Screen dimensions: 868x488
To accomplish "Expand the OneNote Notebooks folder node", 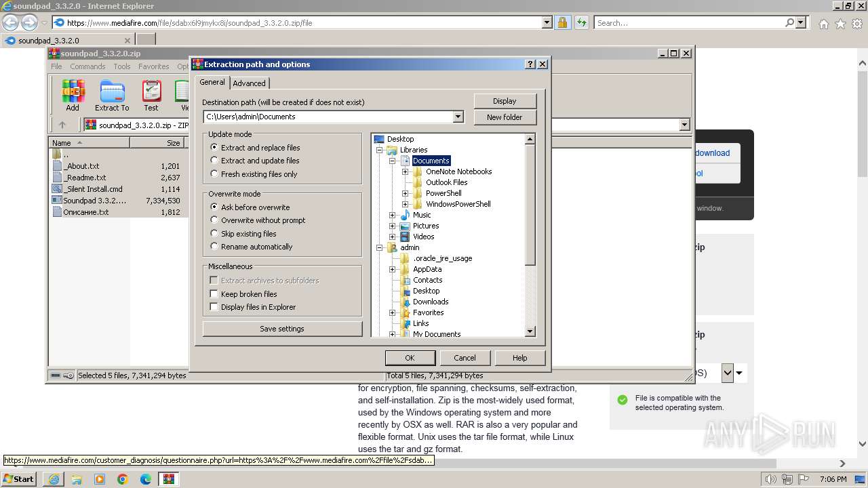I will pyautogui.click(x=405, y=171).
